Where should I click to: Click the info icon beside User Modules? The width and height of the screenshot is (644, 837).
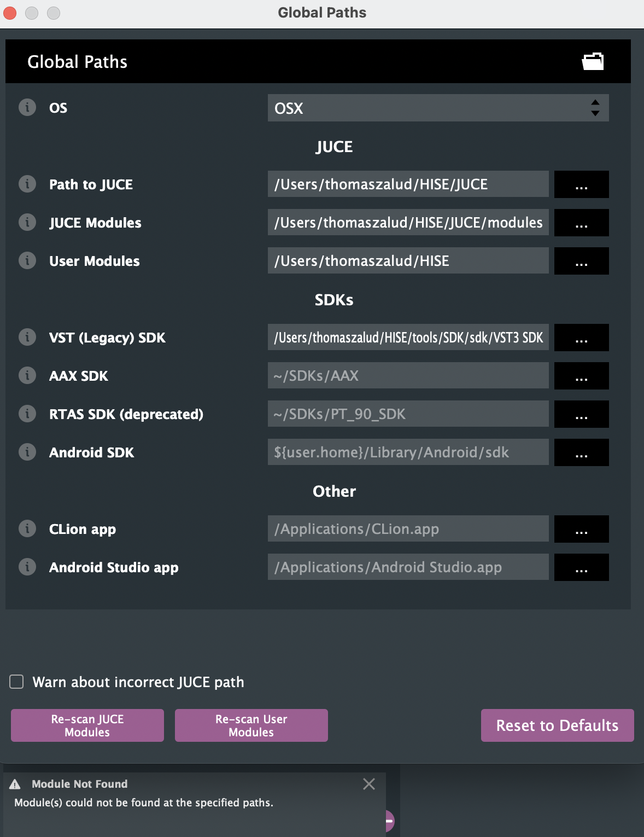(x=27, y=260)
